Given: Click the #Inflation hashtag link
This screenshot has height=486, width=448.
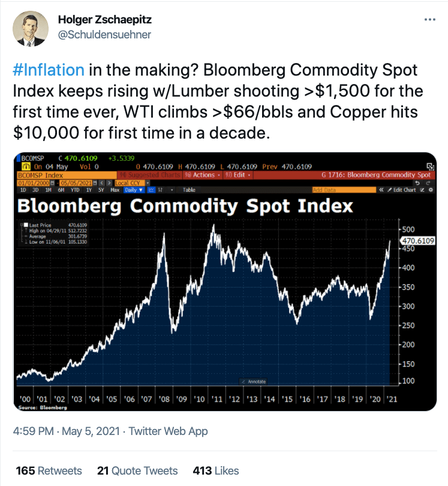Looking at the screenshot, I should coord(49,70).
